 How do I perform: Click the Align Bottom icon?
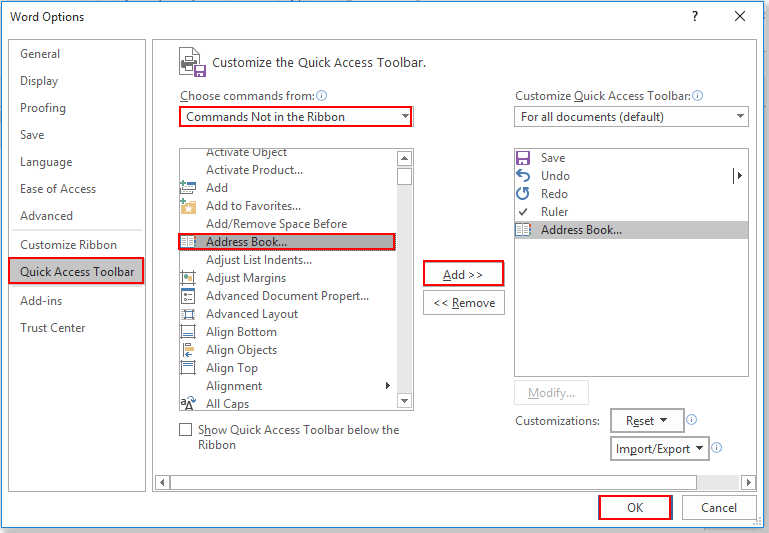point(188,332)
